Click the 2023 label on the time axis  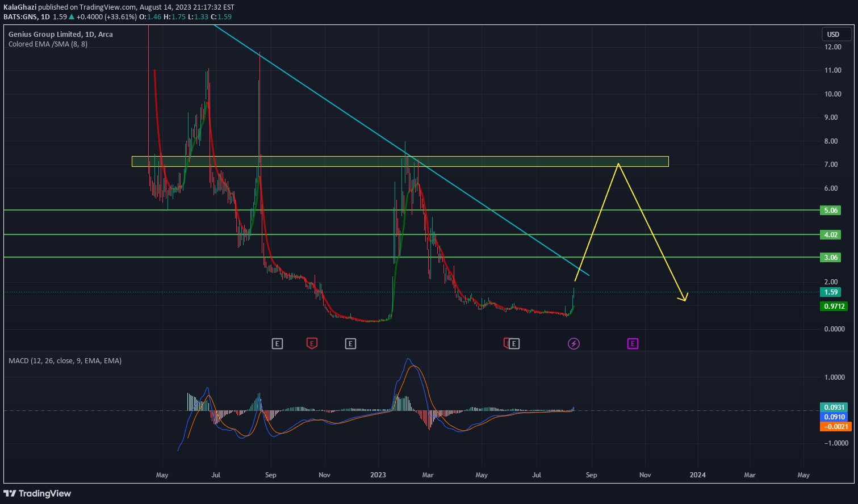378,475
